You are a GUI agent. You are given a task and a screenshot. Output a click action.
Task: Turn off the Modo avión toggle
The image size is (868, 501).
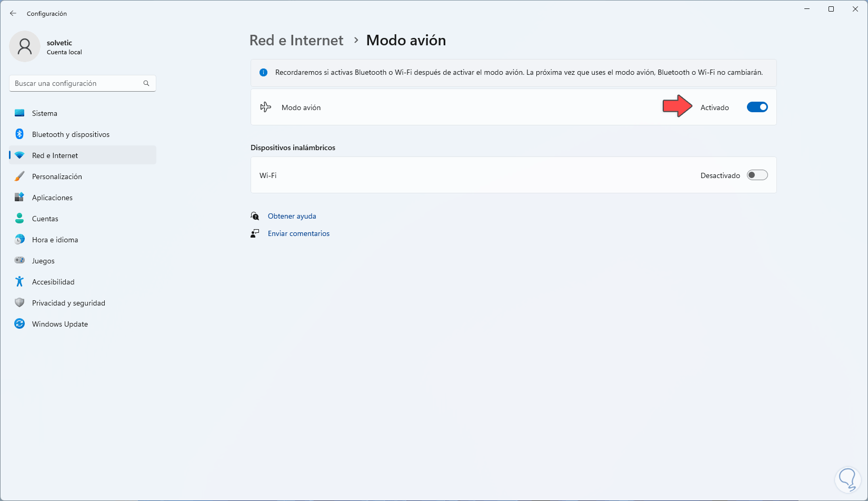pos(757,107)
